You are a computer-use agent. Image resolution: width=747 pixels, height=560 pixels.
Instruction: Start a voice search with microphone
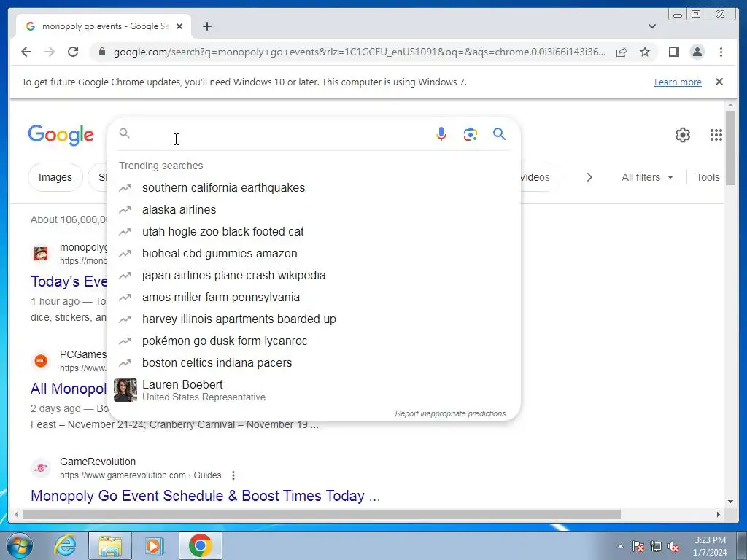pyautogui.click(x=441, y=134)
